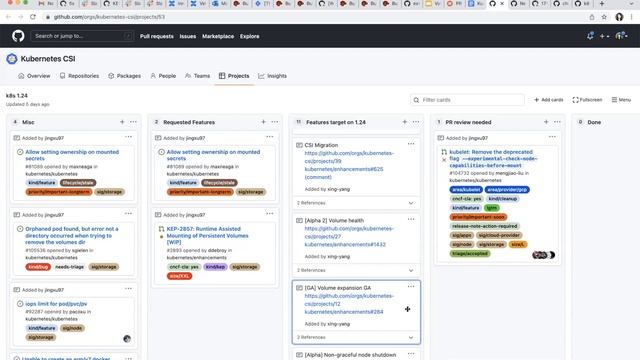Screen dimensions: 640x360
Task: Open menu for iops limit card
Action: (129, 289)
